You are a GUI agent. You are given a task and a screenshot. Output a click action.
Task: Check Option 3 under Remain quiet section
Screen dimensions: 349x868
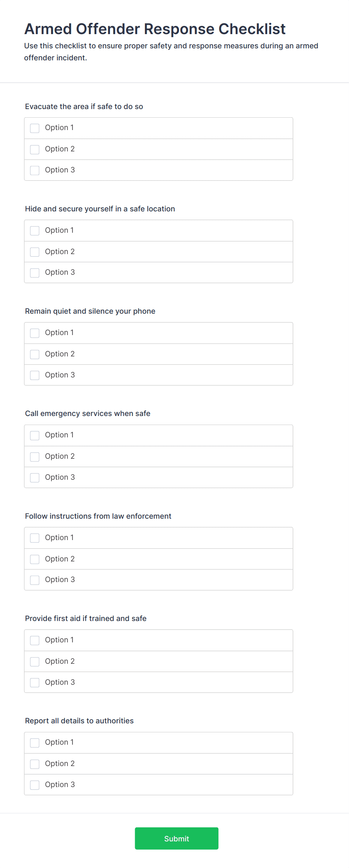[x=35, y=375]
